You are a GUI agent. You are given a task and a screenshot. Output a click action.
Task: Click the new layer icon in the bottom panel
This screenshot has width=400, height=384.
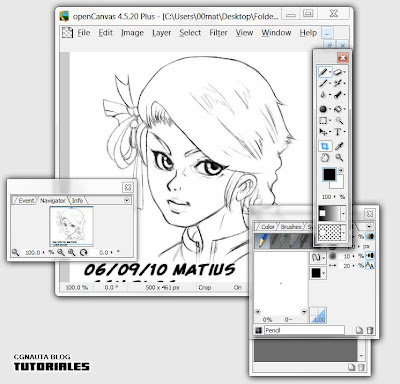pyautogui.click(x=351, y=367)
